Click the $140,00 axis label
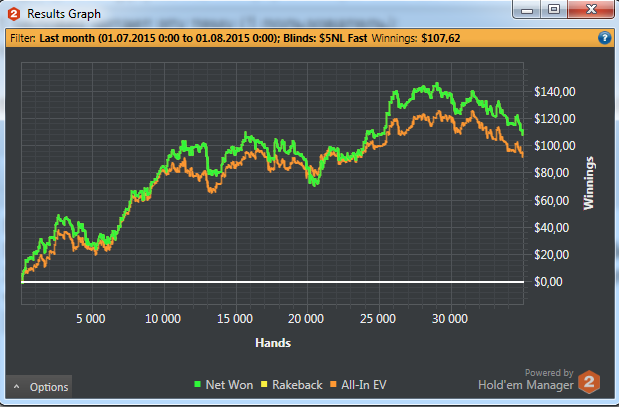619x407 pixels. pyautogui.click(x=555, y=92)
